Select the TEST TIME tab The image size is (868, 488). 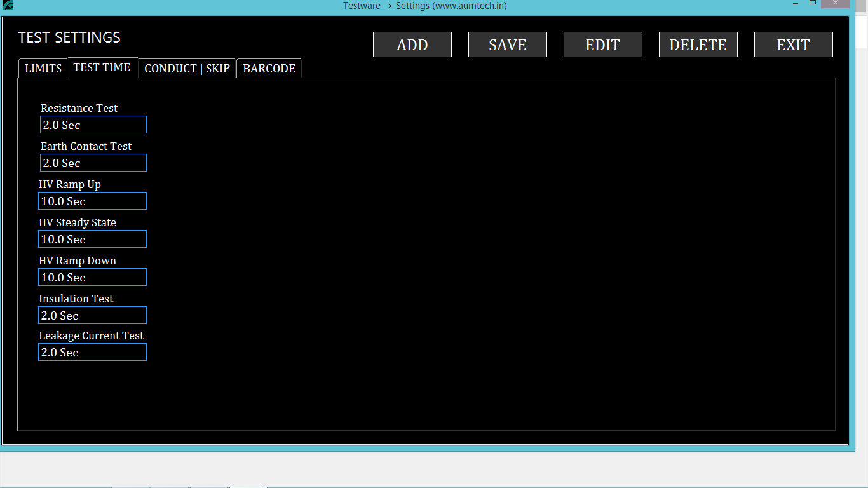(x=102, y=67)
